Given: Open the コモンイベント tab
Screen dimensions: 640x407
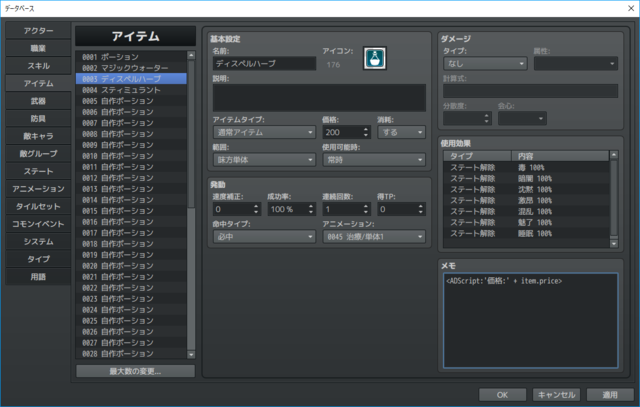Looking at the screenshot, I should 38,224.
